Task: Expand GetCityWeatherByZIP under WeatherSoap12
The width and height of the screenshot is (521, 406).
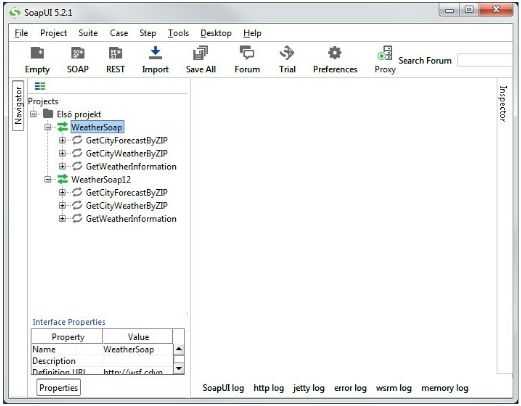Action: (x=62, y=206)
